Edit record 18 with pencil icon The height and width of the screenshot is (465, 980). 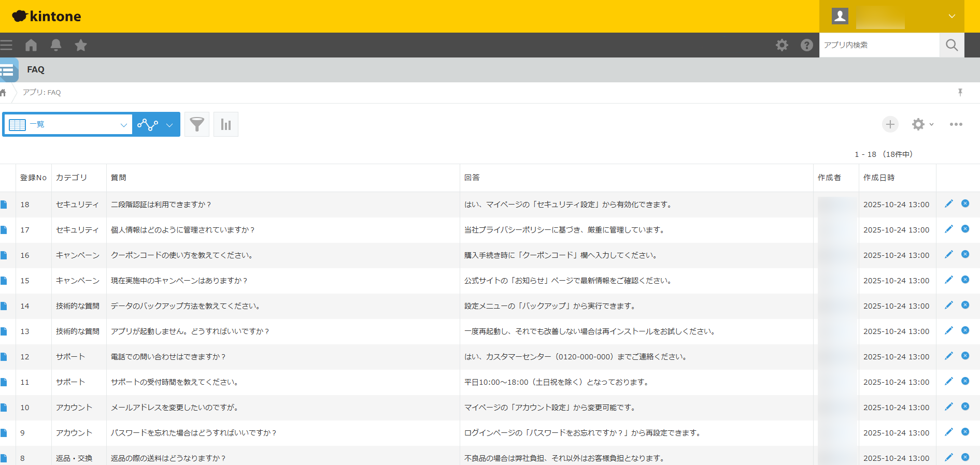click(x=948, y=204)
